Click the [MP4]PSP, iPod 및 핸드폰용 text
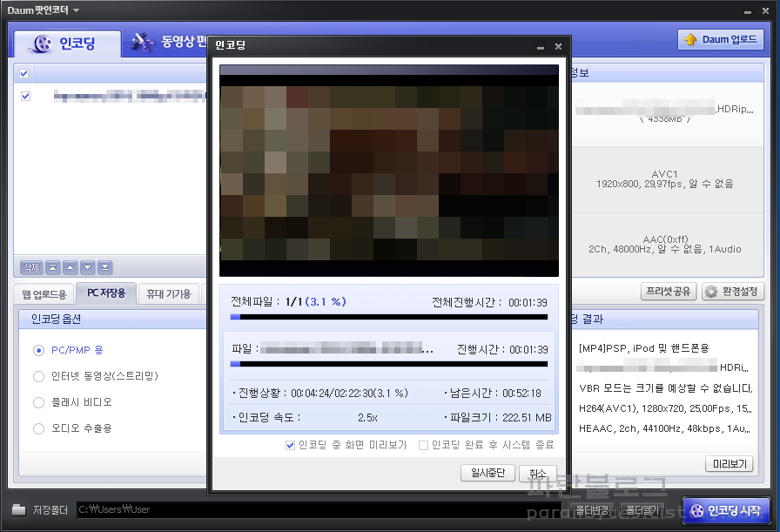The height and width of the screenshot is (532, 780). point(643,348)
